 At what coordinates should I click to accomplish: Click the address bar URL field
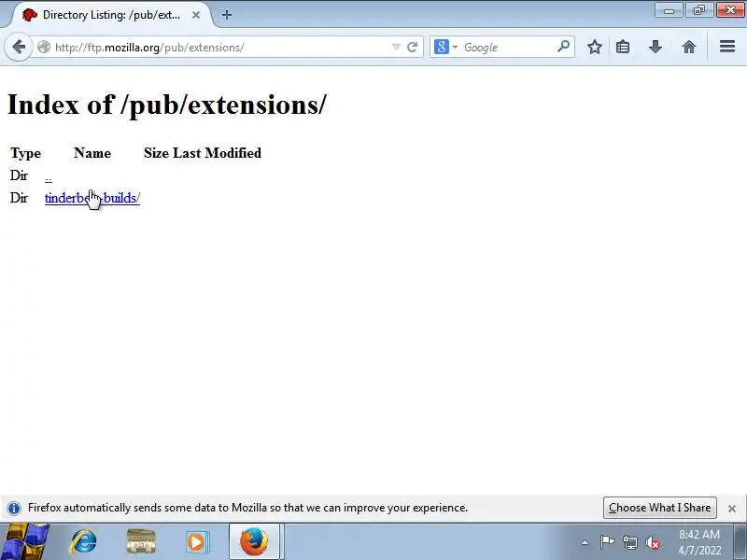point(221,48)
